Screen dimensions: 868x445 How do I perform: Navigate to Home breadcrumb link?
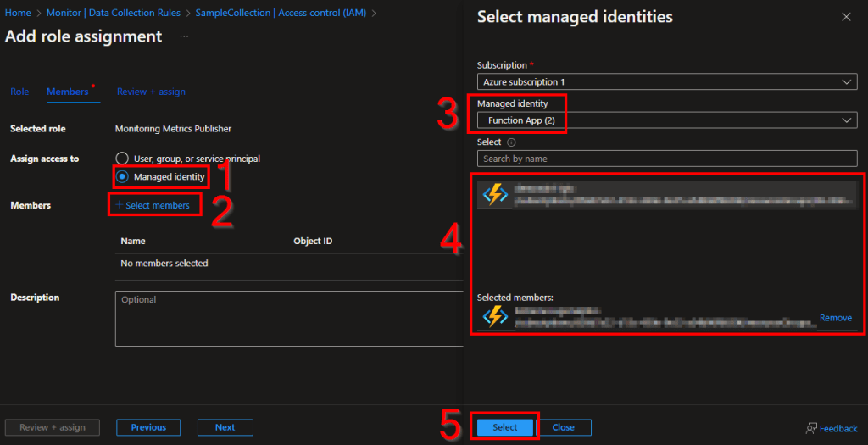click(18, 13)
